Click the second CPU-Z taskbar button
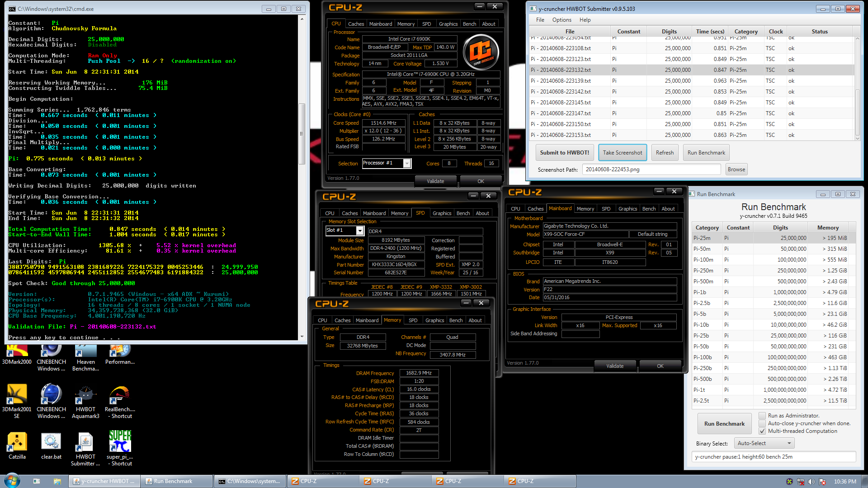The height and width of the screenshot is (488, 868). [x=395, y=481]
